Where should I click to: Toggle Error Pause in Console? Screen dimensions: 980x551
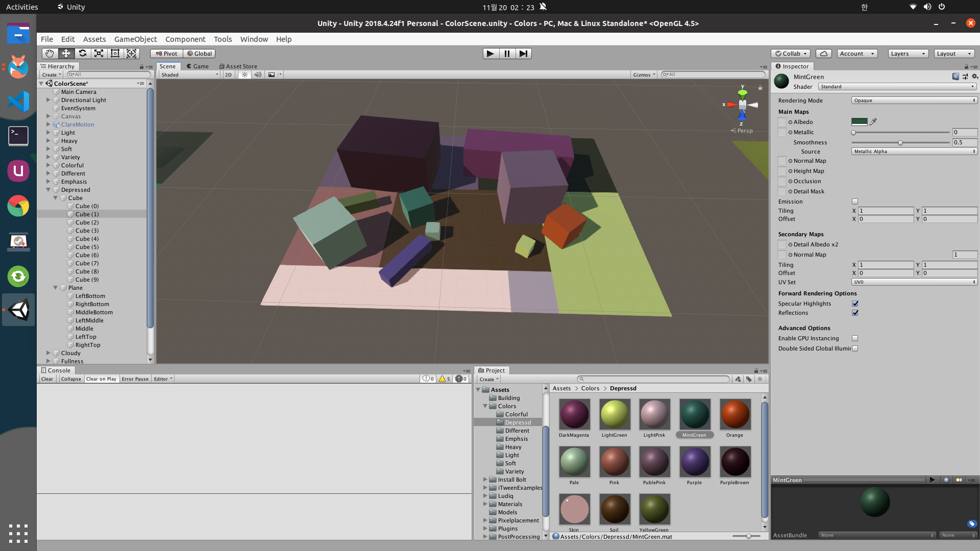tap(135, 379)
